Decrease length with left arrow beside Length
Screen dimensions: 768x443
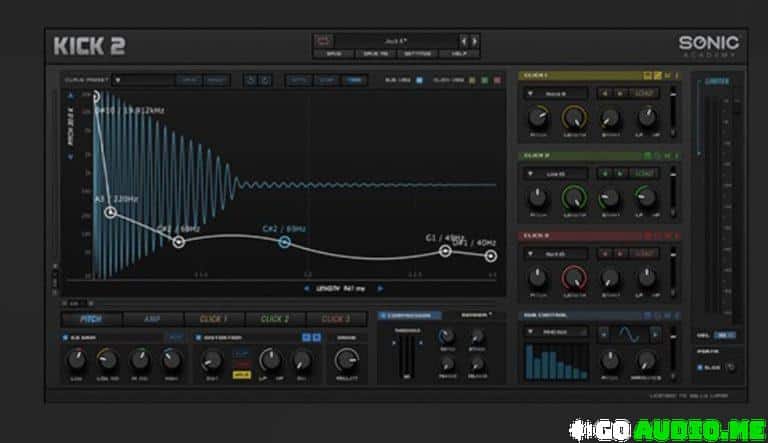307,289
